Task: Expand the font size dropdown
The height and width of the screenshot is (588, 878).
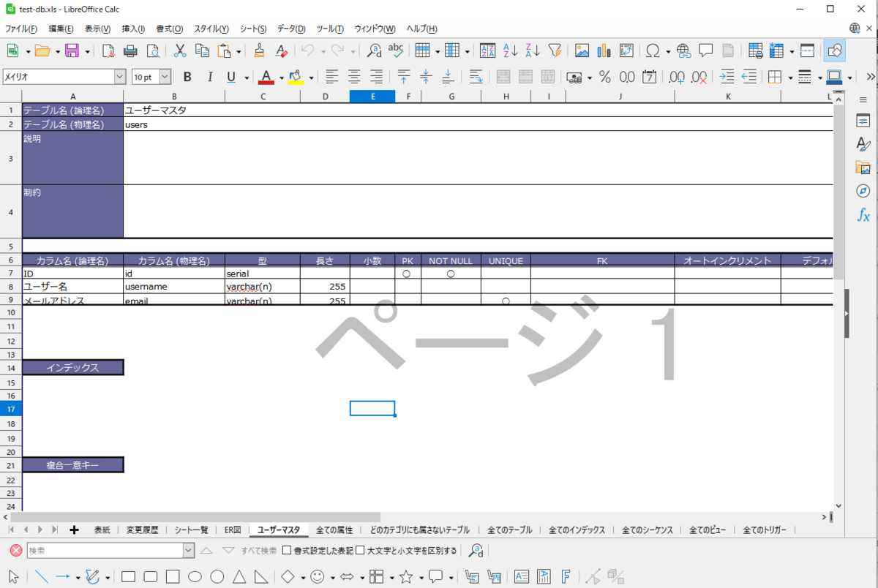Action: pyautogui.click(x=165, y=76)
